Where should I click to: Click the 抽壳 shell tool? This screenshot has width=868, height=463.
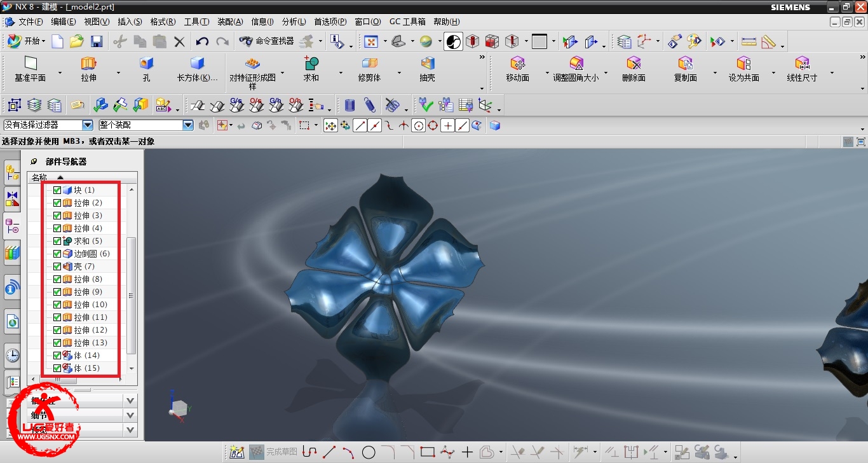pyautogui.click(x=428, y=70)
